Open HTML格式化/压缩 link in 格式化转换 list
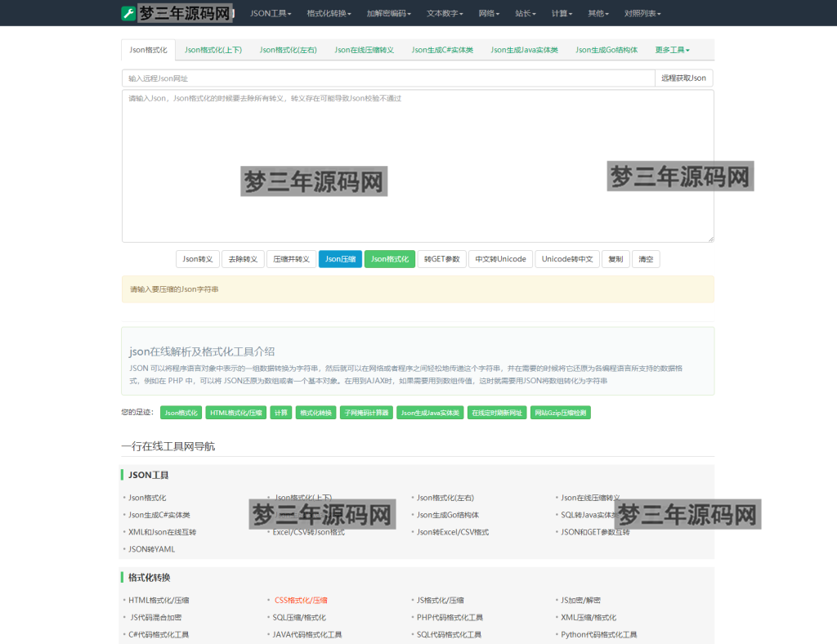This screenshot has width=837, height=644. click(159, 600)
